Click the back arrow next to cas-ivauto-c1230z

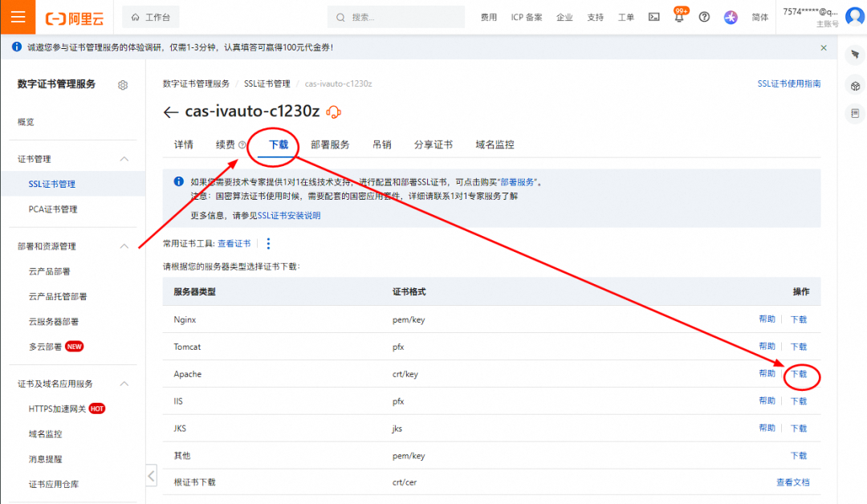(x=170, y=112)
